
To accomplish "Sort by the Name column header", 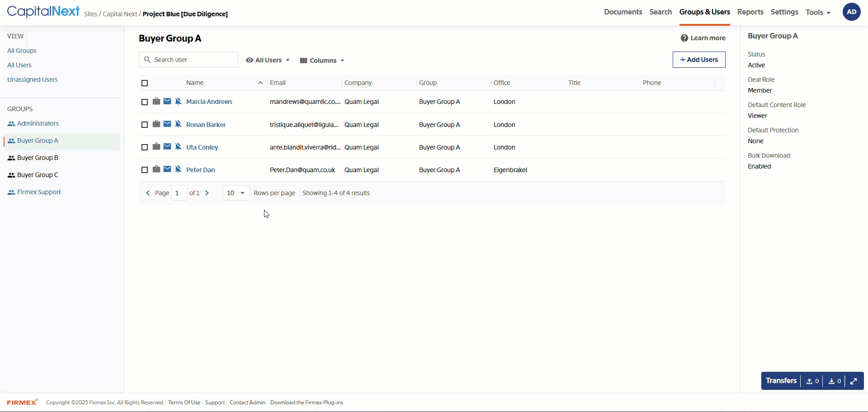I will [195, 83].
